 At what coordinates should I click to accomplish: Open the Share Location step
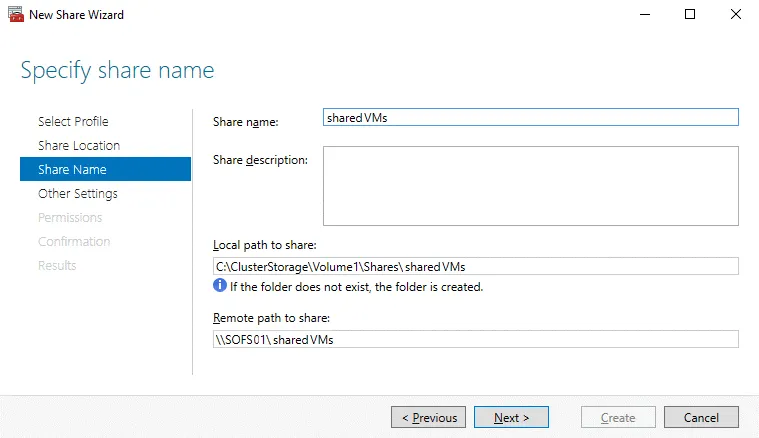pyautogui.click(x=79, y=145)
